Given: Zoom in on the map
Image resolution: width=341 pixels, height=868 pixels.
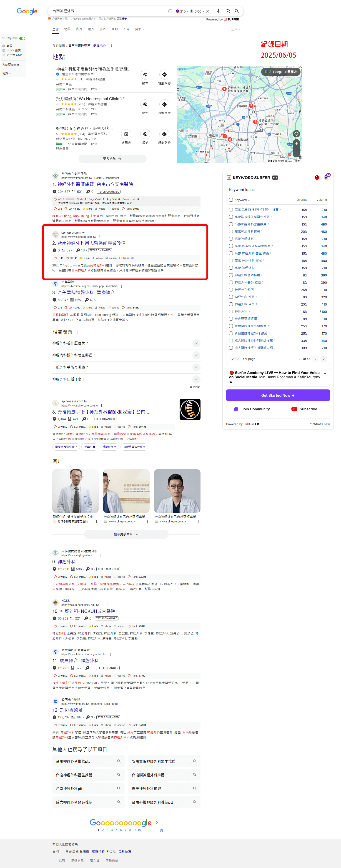Looking at the screenshot, I should pyautogui.click(x=296, y=144).
